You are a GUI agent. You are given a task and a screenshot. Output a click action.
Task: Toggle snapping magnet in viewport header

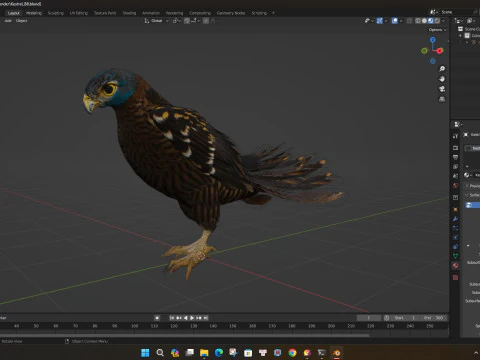(187, 21)
